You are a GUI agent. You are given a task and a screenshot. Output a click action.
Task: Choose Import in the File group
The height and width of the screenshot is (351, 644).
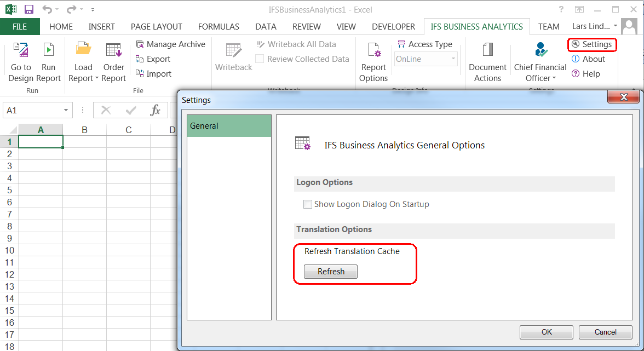153,74
